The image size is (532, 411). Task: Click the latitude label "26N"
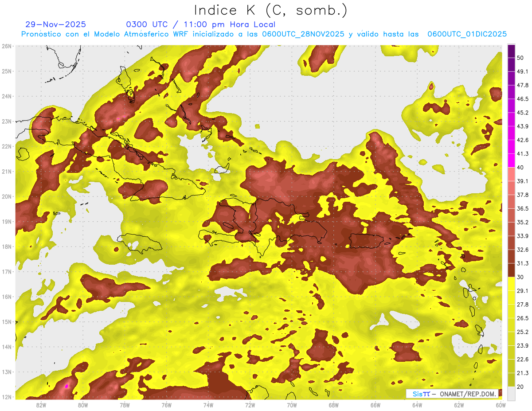click(x=7, y=46)
